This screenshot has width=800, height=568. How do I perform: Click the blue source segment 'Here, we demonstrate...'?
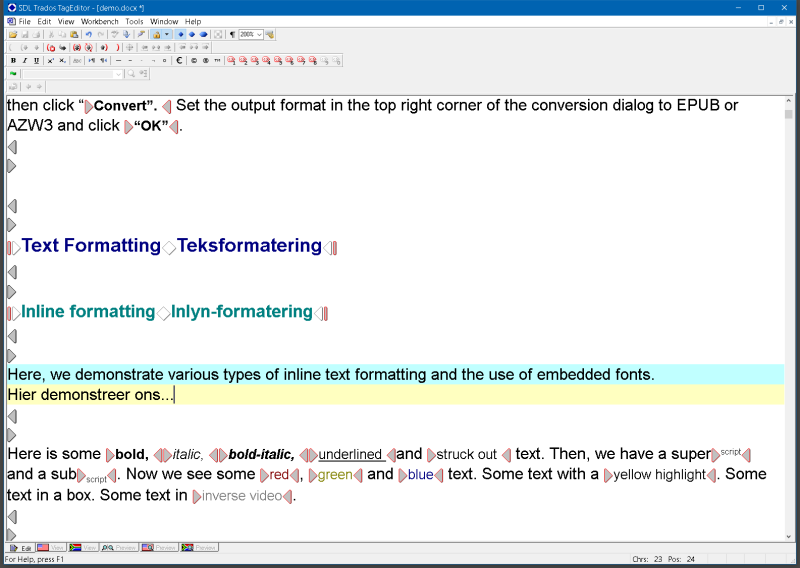tap(395, 375)
